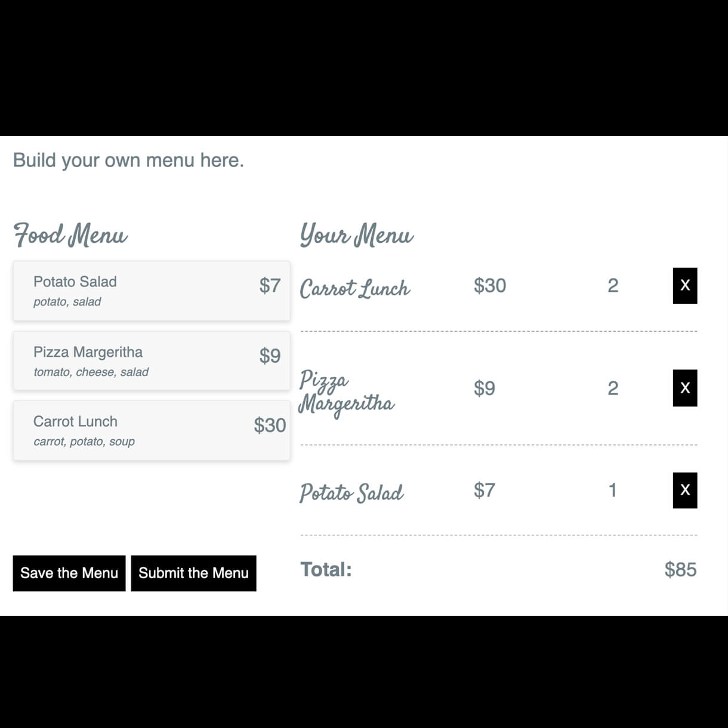Add Potato Salad from the Food Menu

[x=152, y=291]
